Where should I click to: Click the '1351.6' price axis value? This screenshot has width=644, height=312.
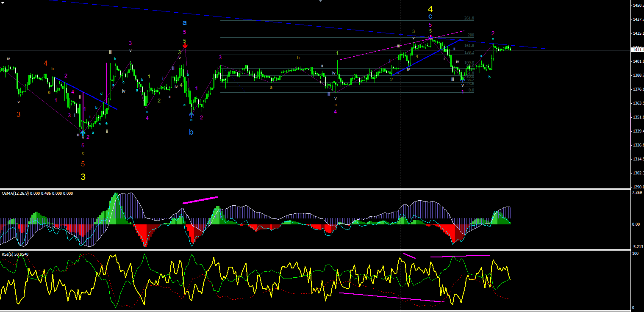[x=638, y=117]
